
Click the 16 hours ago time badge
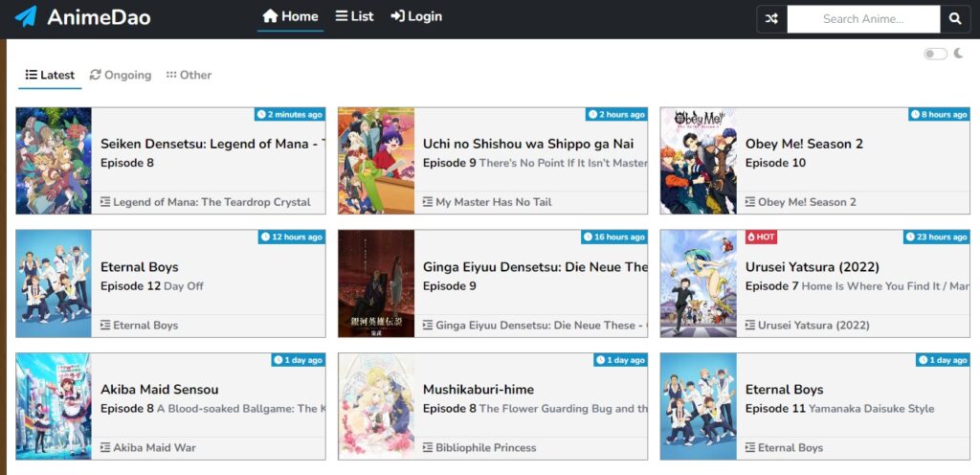614,237
